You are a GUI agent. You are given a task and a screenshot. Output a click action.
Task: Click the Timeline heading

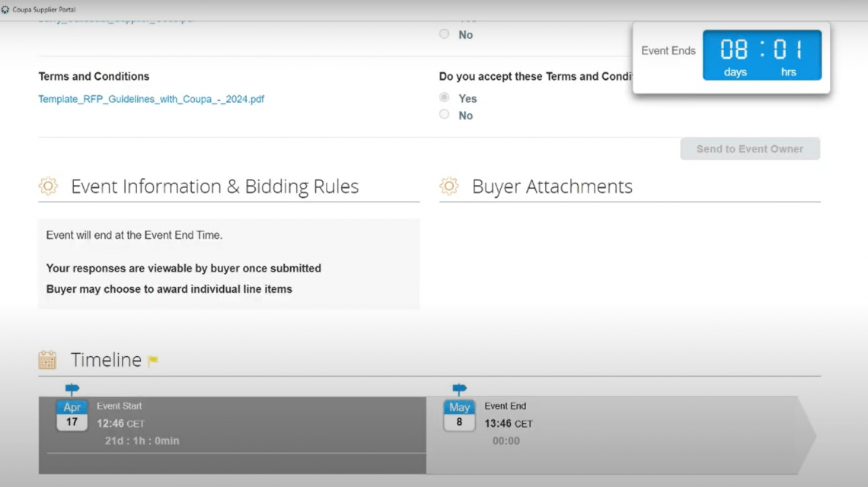(x=106, y=360)
